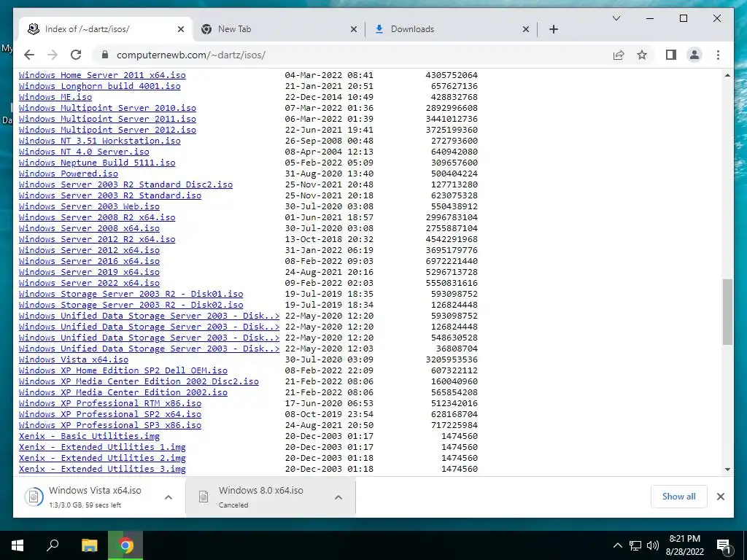The image size is (747, 560).
Task: Click Windows Vista x64.iso link
Action: click(x=74, y=360)
